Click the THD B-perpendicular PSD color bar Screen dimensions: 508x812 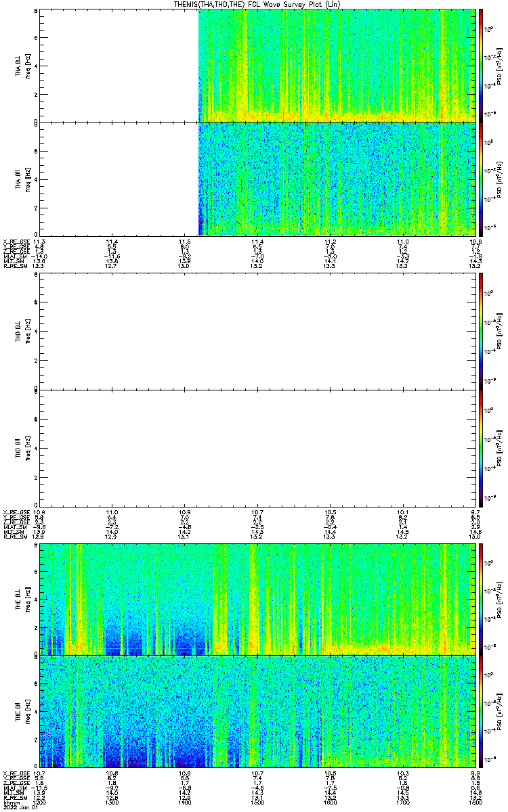pos(481,331)
